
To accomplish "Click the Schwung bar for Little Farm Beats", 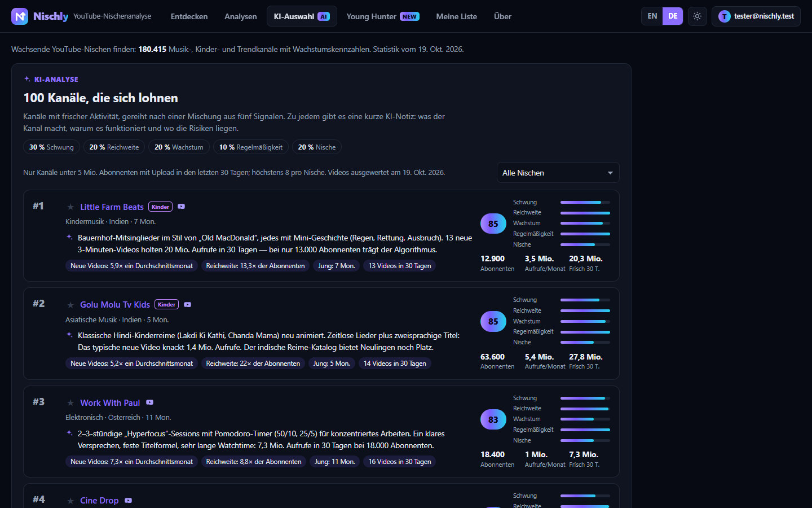I will click(x=585, y=202).
